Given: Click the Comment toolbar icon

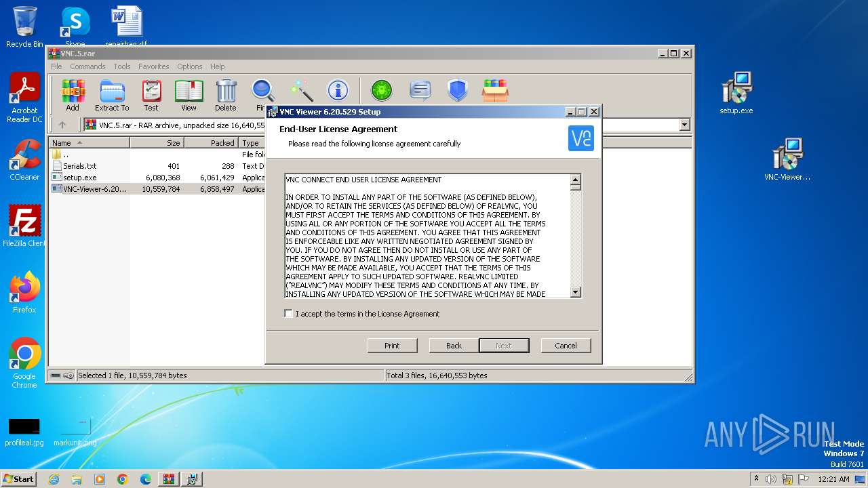Looking at the screenshot, I should [x=420, y=90].
